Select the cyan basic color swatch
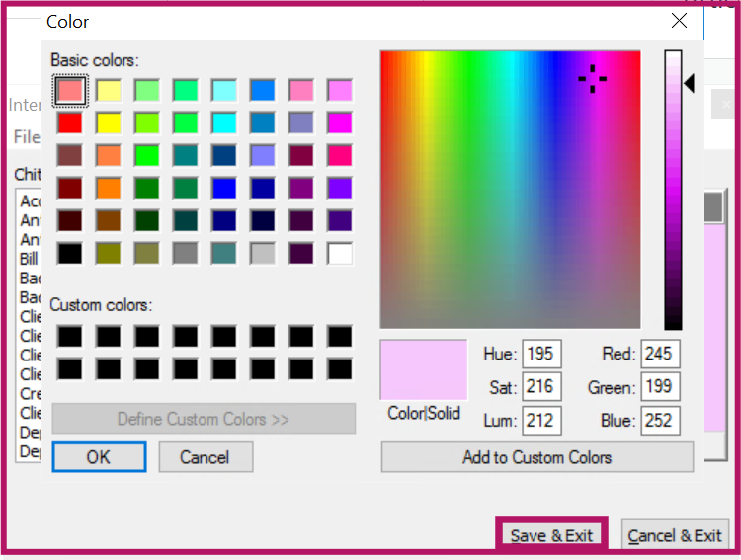 click(224, 122)
